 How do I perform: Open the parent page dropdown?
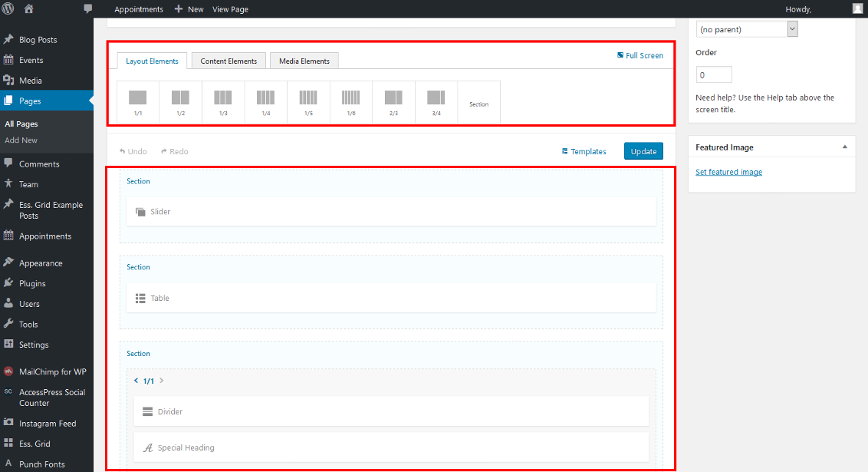(747, 29)
